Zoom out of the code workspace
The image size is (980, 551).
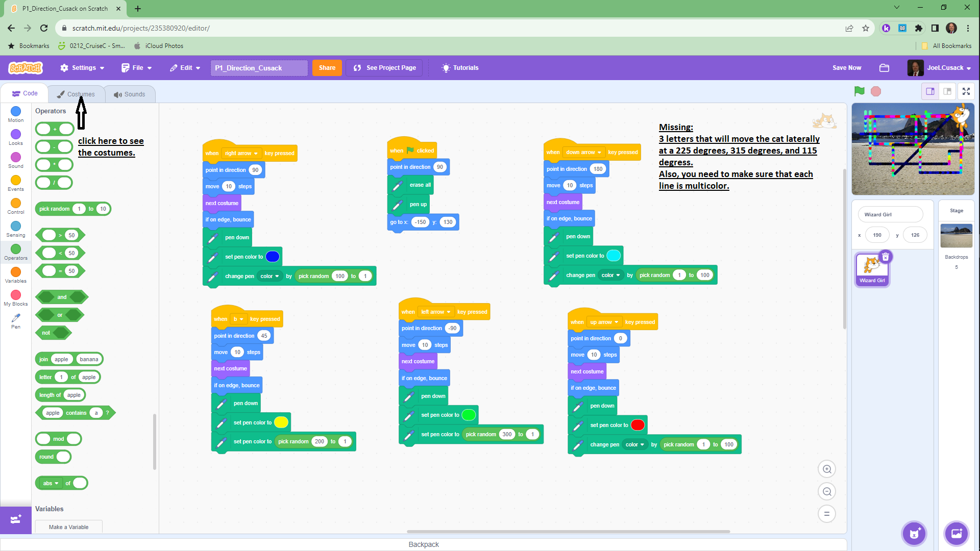tap(827, 492)
